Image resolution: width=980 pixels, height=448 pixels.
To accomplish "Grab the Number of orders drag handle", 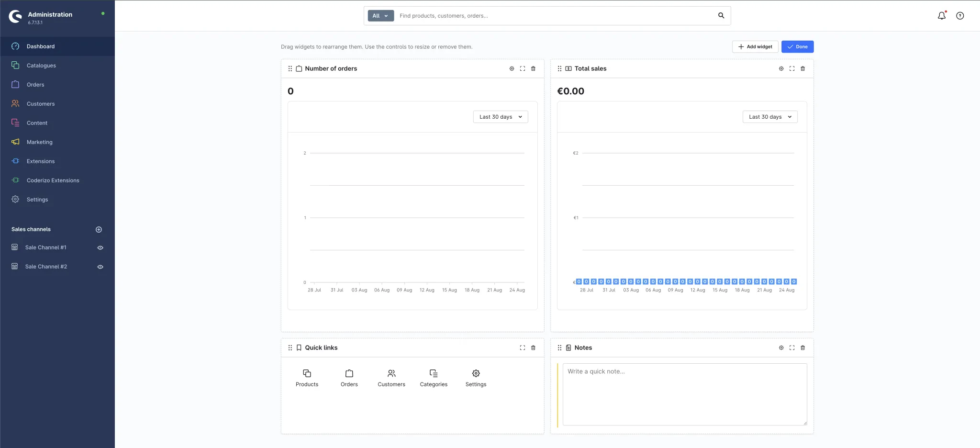I will click(x=290, y=68).
